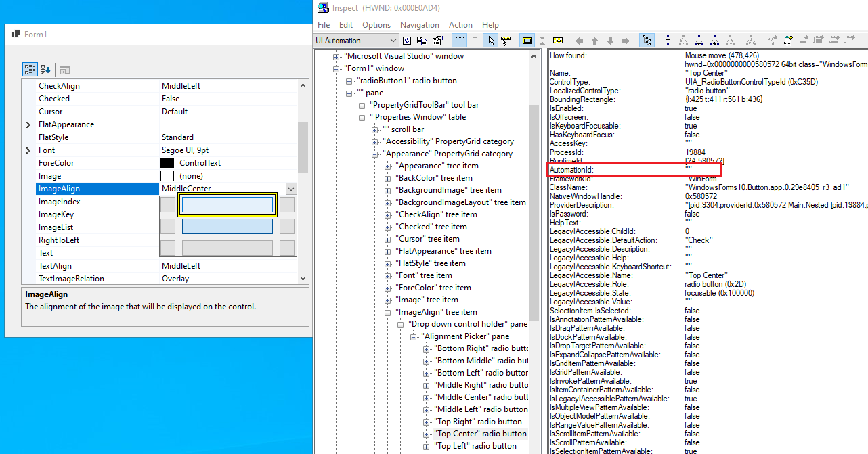The height and width of the screenshot is (454, 868).
Task: Click the Refresh icon on Inspect toolbar
Action: point(408,41)
